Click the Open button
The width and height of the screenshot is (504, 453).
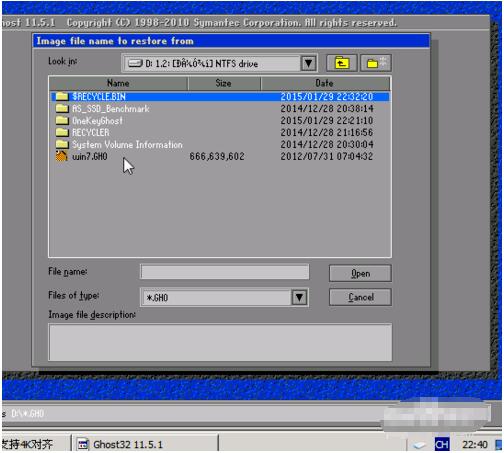tap(360, 274)
